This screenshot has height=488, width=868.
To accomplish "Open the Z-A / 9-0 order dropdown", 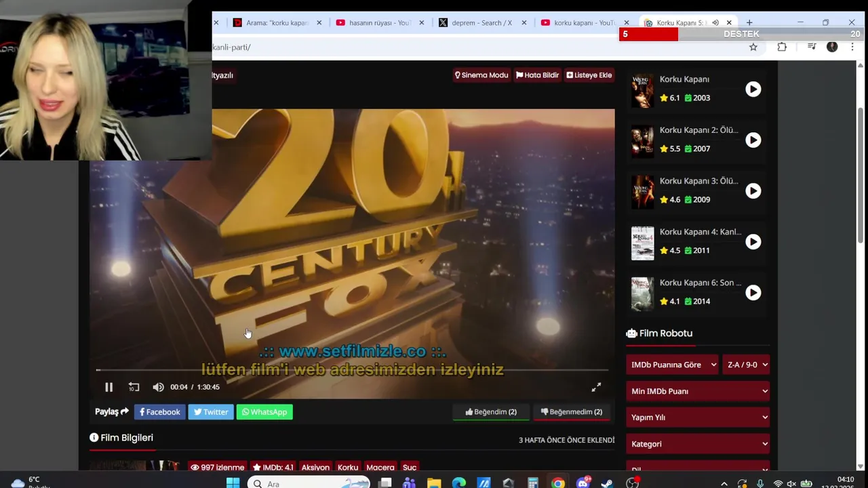I will point(746,365).
